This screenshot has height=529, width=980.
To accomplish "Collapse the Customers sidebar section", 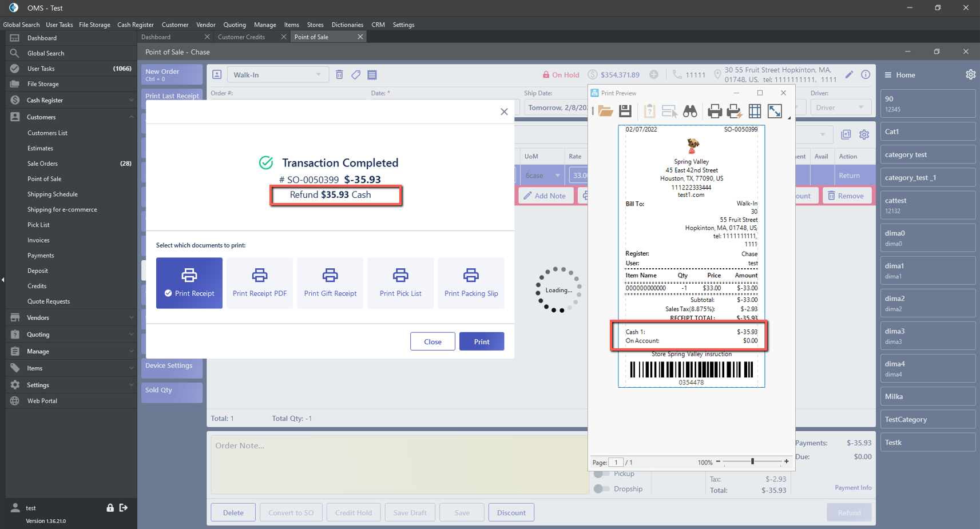I will coord(131,117).
